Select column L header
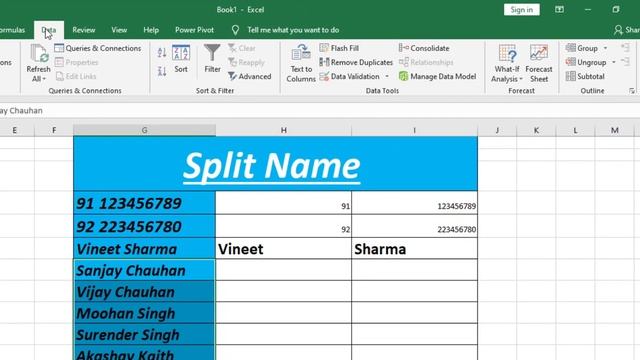The width and height of the screenshot is (640, 360). (x=576, y=130)
